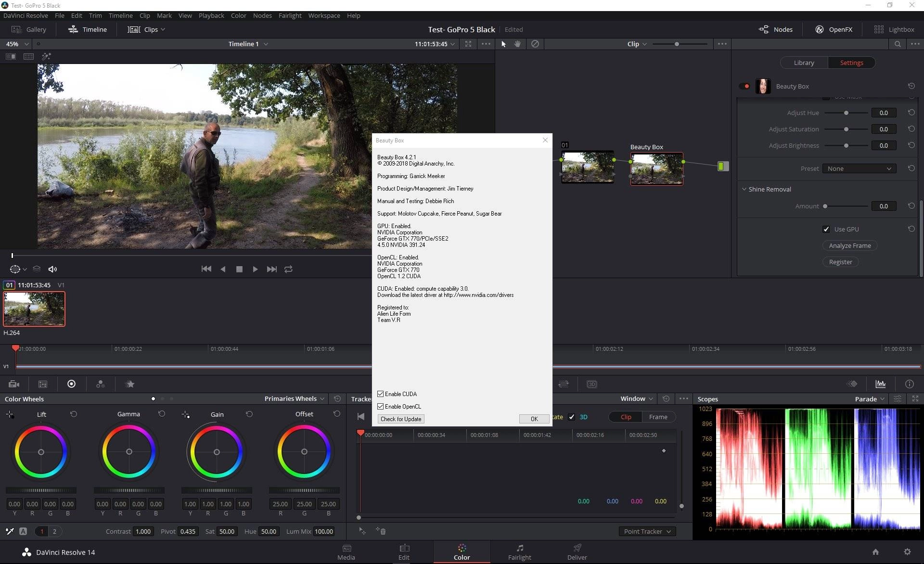Adjust the Shine Removal Amount slider
This screenshot has width=924, height=564.
[x=846, y=206]
